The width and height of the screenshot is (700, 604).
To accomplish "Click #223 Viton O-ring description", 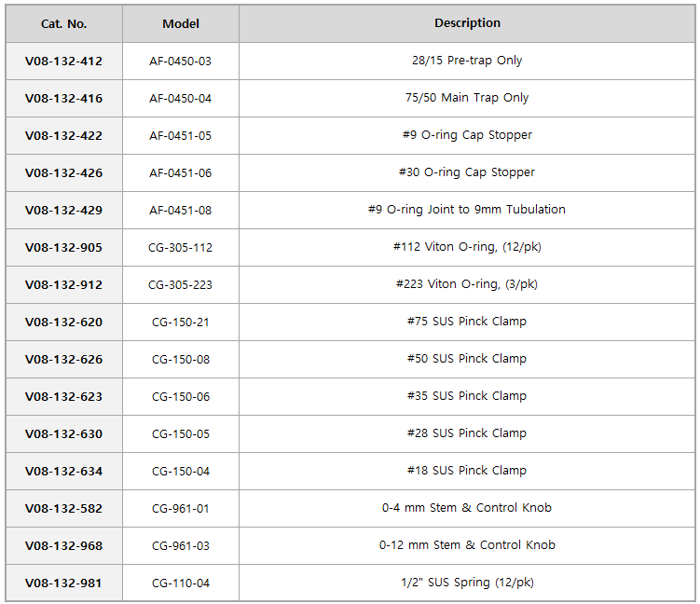I will click(467, 284).
